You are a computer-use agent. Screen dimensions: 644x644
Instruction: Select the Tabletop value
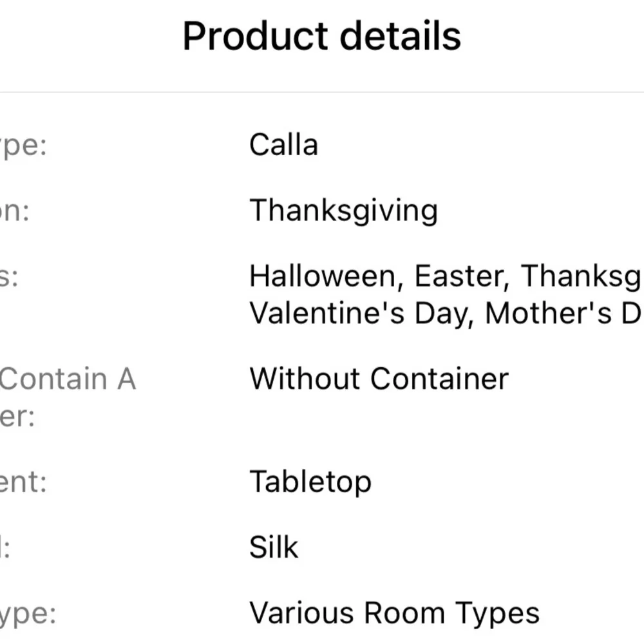pos(310,482)
